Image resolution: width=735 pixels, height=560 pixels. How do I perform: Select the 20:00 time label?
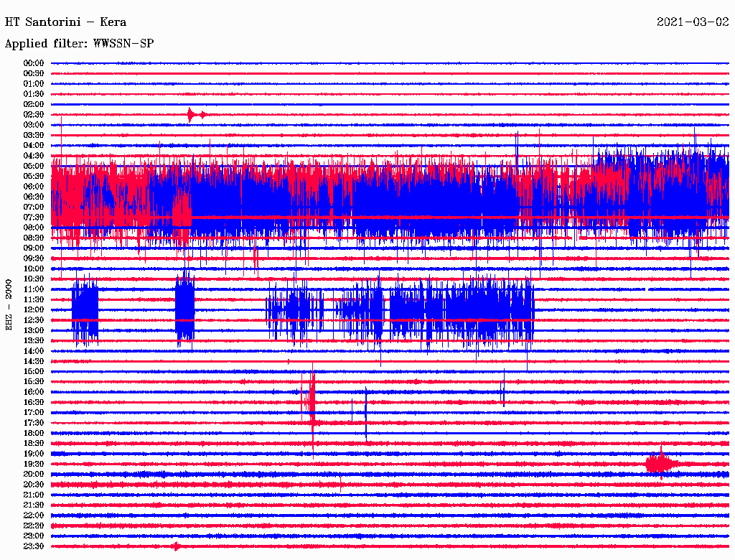(34, 474)
